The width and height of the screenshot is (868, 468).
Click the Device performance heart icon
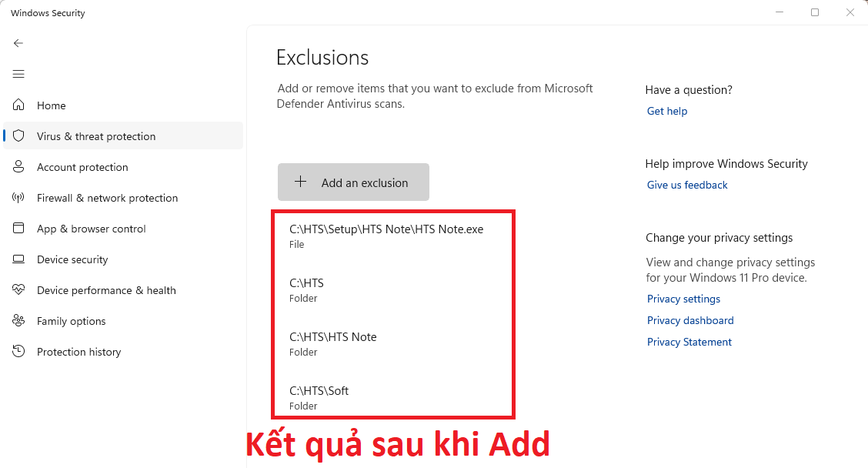click(18, 289)
